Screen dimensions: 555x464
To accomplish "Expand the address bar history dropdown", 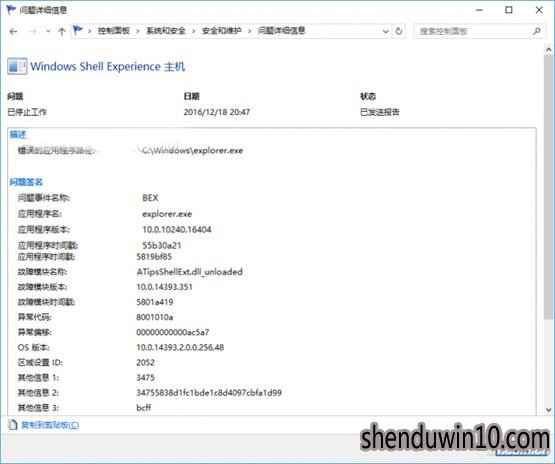I will tap(386, 31).
